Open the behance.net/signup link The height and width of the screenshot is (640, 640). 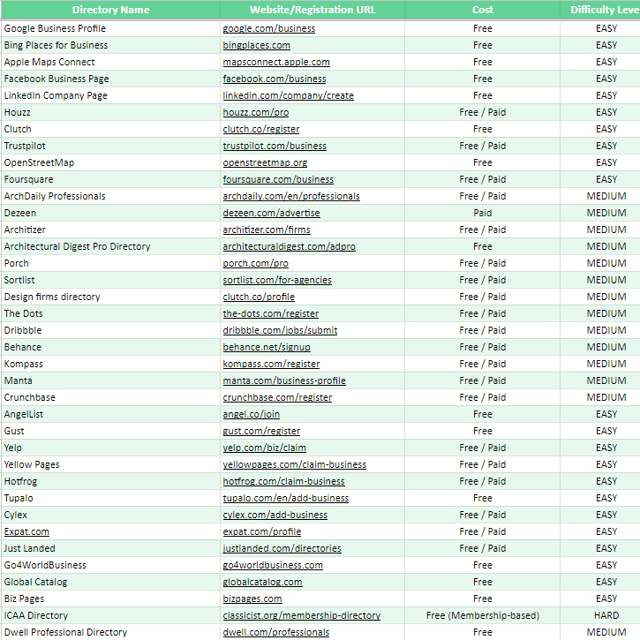267,347
